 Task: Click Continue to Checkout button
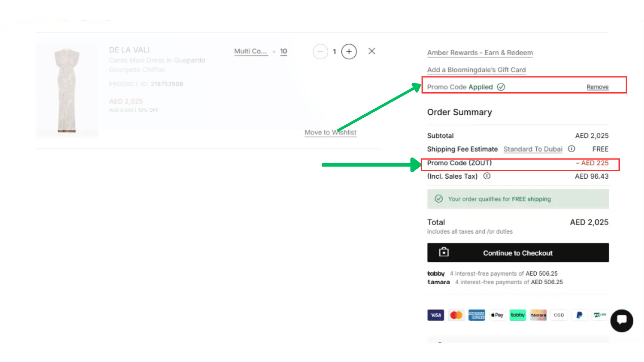click(518, 253)
